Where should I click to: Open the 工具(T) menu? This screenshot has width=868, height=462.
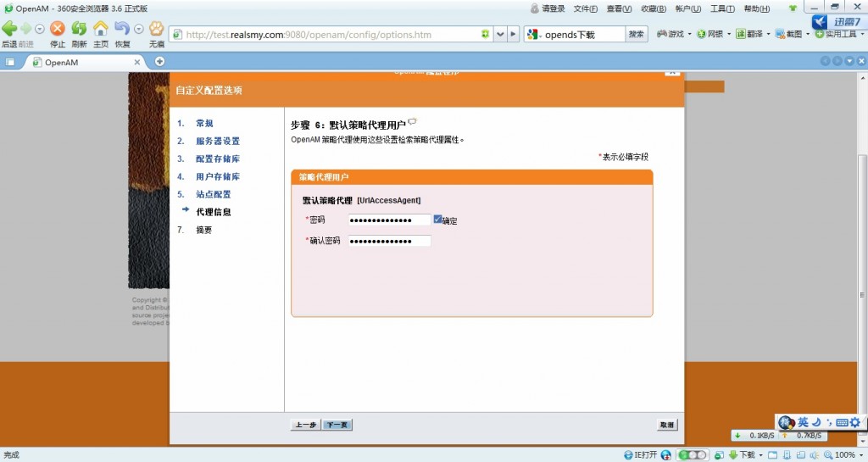point(722,8)
